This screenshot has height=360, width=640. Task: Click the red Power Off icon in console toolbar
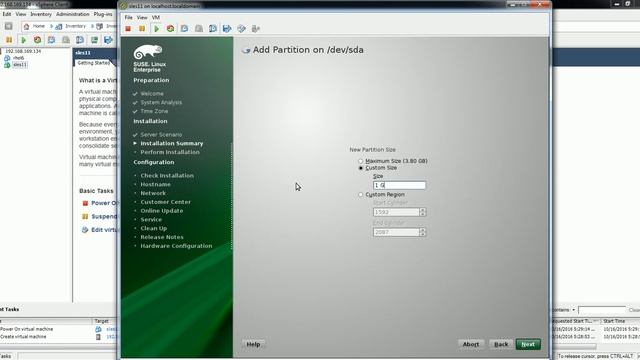(128, 29)
